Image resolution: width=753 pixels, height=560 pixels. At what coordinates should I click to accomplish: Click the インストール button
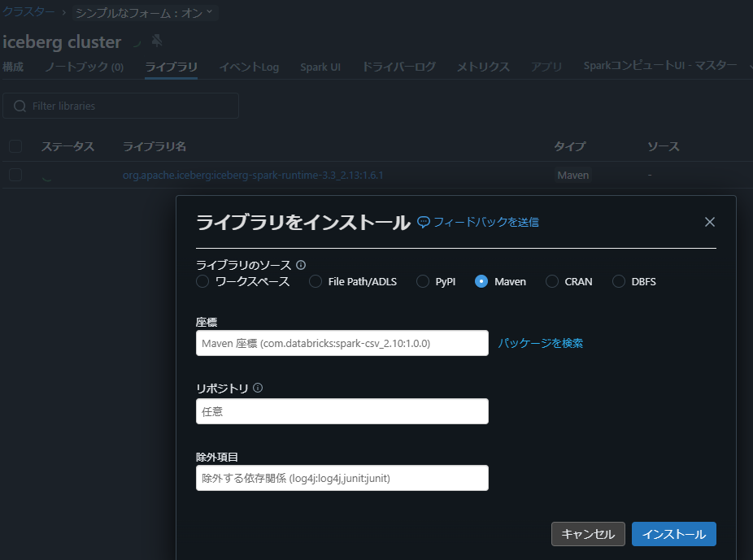673,534
